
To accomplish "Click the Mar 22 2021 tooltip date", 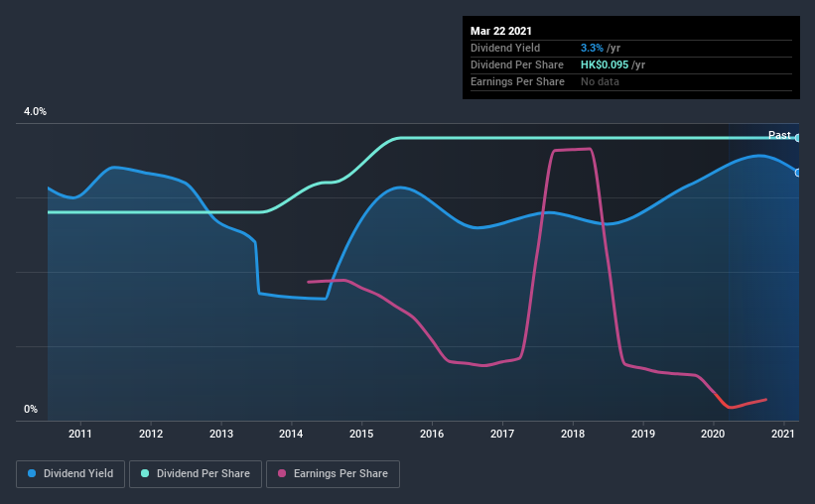I will [501, 31].
